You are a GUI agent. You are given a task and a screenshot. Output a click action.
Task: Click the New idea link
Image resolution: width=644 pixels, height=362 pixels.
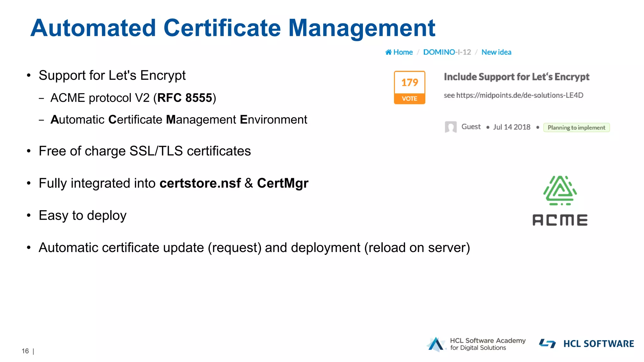point(496,52)
